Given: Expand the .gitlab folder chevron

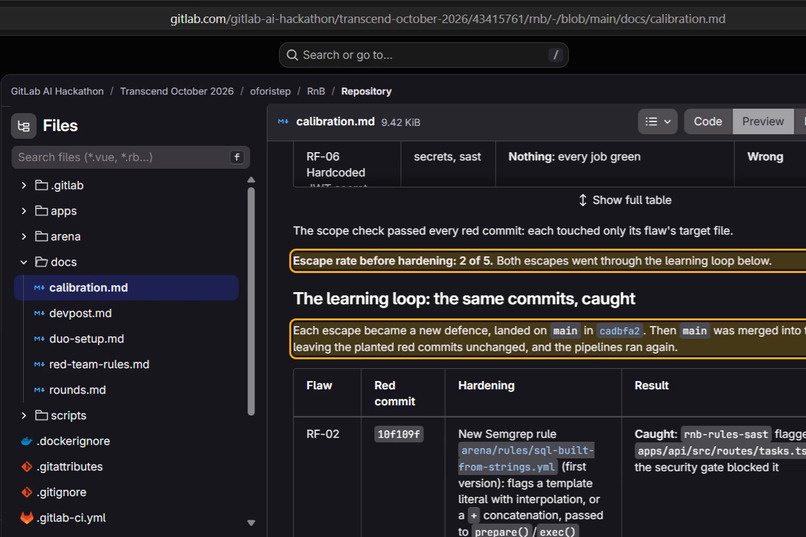Looking at the screenshot, I should click(x=24, y=186).
